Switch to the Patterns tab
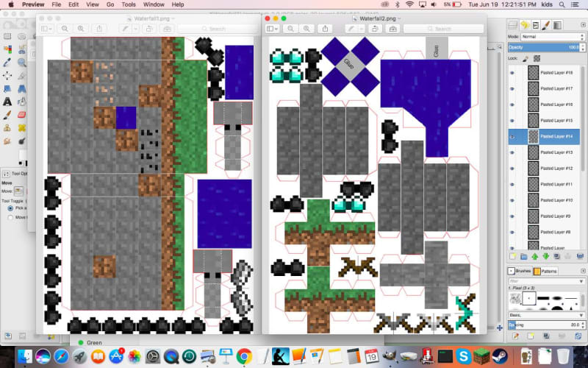Image resolution: width=588 pixels, height=368 pixels. (x=545, y=271)
